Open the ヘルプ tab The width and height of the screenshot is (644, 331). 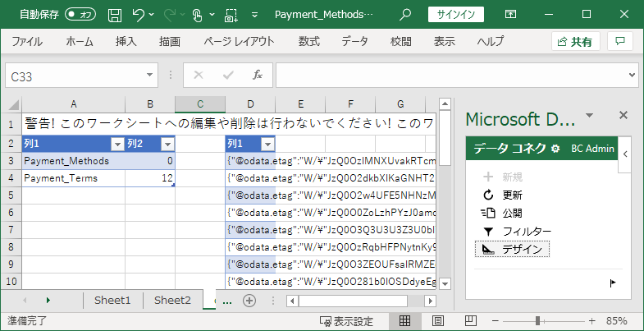point(490,41)
